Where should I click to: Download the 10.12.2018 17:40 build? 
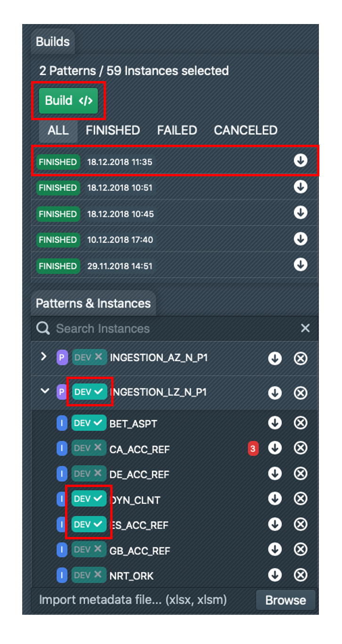click(x=301, y=239)
